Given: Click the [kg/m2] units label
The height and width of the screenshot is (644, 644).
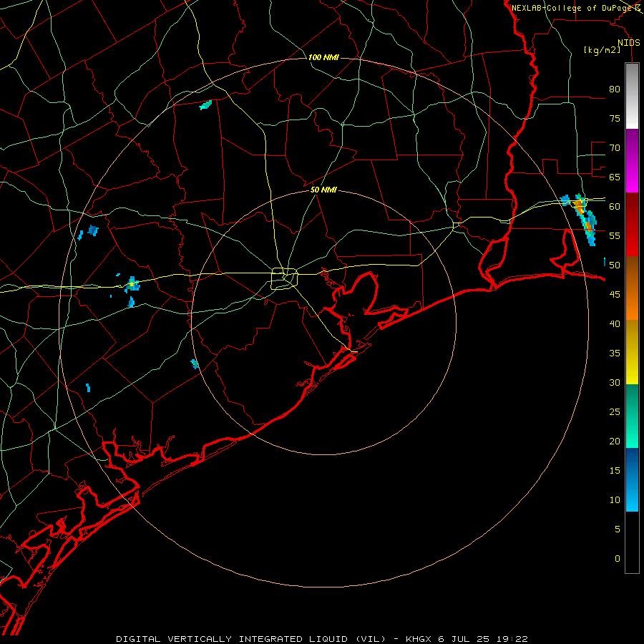Looking at the screenshot, I should click(x=602, y=50).
